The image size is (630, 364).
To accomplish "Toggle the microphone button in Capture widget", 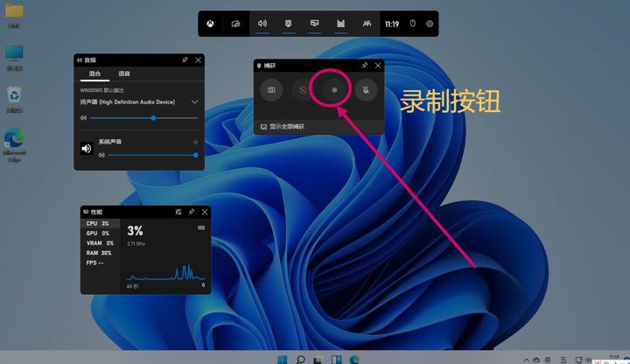I will tap(366, 89).
